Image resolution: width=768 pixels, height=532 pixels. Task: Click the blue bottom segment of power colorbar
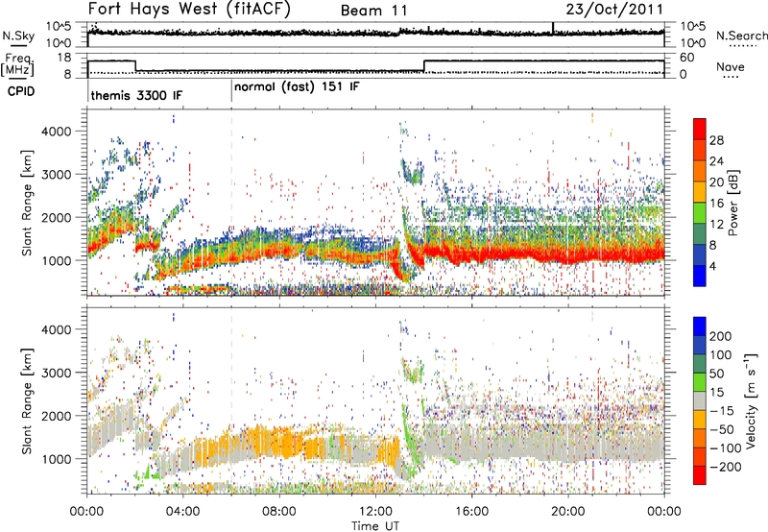point(700,276)
